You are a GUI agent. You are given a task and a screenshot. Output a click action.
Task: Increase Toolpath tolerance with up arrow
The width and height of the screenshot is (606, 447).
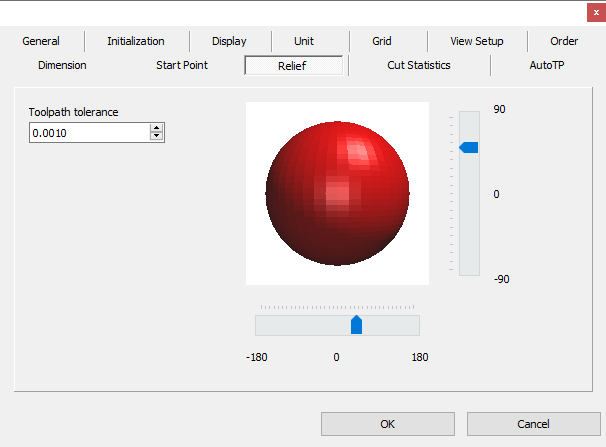(x=157, y=128)
